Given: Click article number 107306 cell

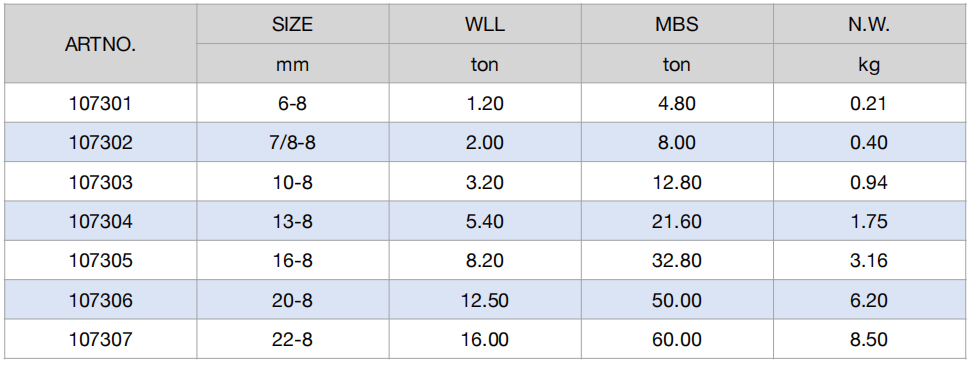Looking at the screenshot, I should click(100, 300).
